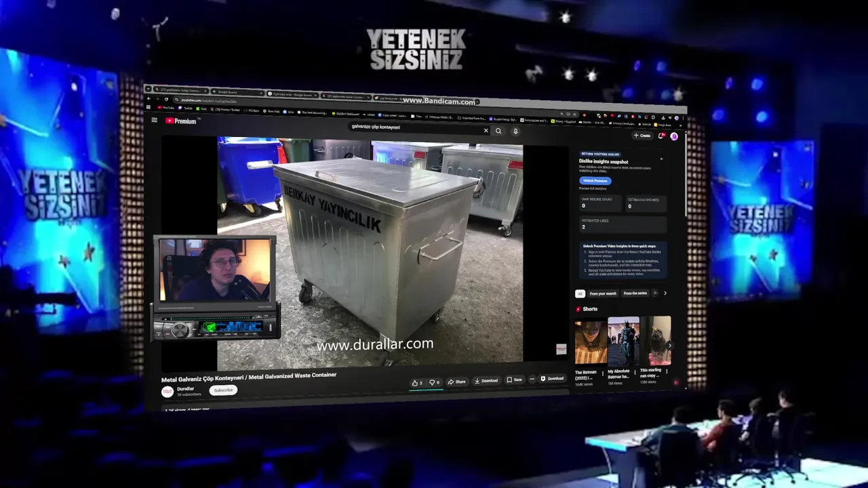The image size is (868, 488).
Task: Open 'The Batman (2022)' short thumbnail
Action: 591,342
